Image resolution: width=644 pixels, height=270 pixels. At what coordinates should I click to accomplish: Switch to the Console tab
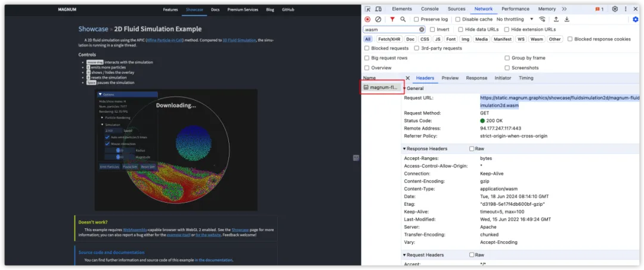[429, 9]
